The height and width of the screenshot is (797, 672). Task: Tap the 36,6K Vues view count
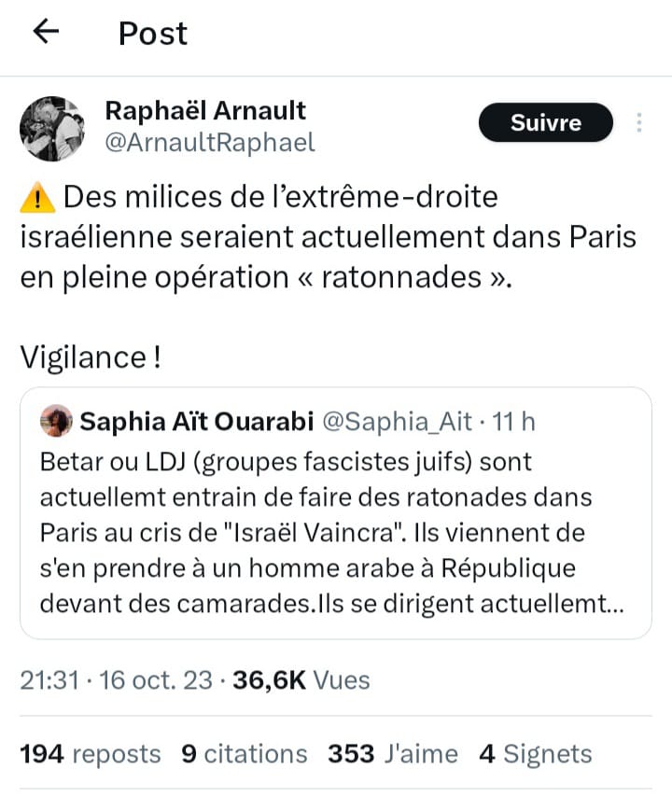click(x=301, y=680)
